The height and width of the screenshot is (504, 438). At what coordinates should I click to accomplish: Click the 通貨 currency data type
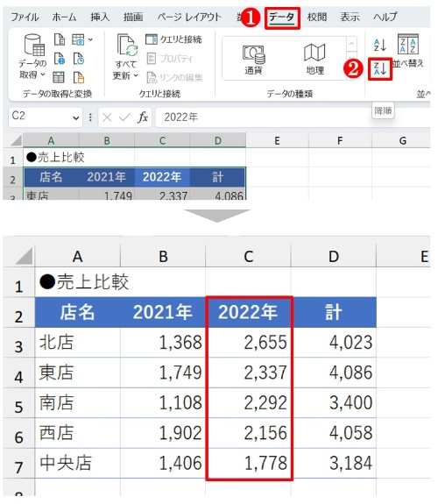click(253, 59)
